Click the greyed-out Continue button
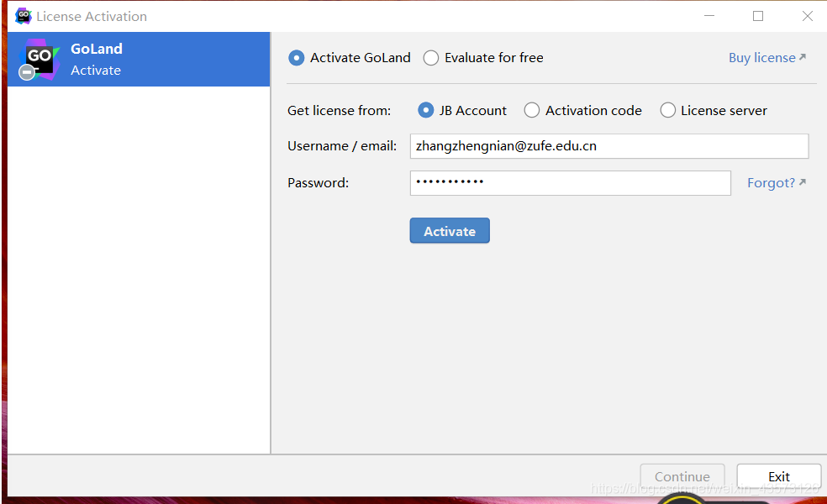The width and height of the screenshot is (827, 504). (x=682, y=476)
